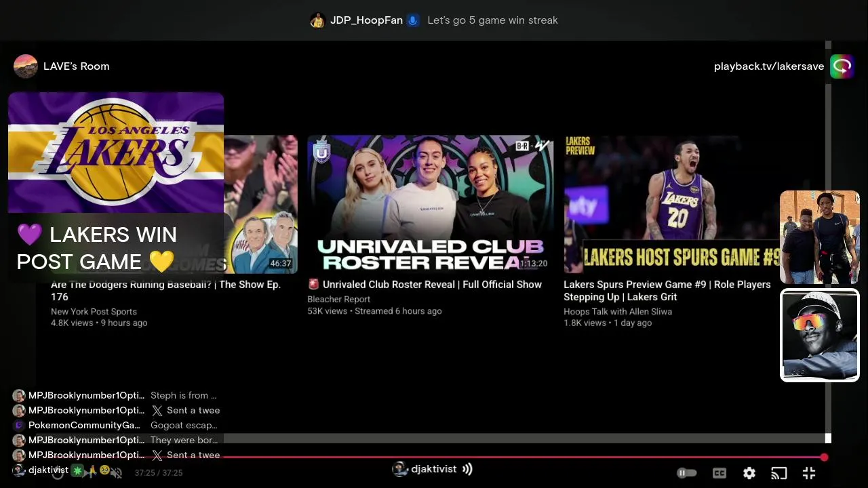The height and width of the screenshot is (488, 868).
Task: Exit full screen mode
Action: [x=809, y=473]
